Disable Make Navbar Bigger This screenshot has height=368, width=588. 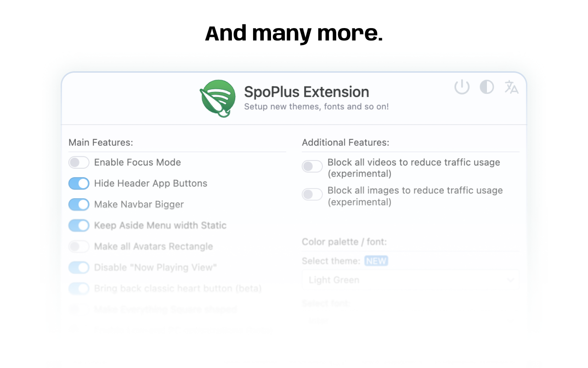point(79,204)
